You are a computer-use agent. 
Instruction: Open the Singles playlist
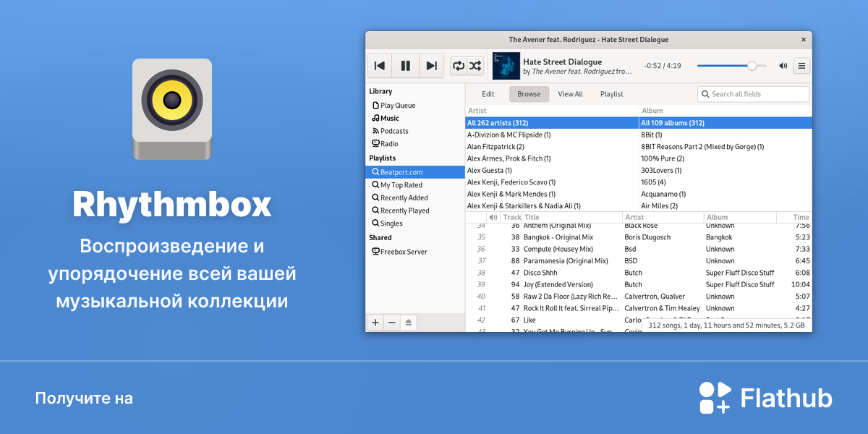[x=415, y=224]
